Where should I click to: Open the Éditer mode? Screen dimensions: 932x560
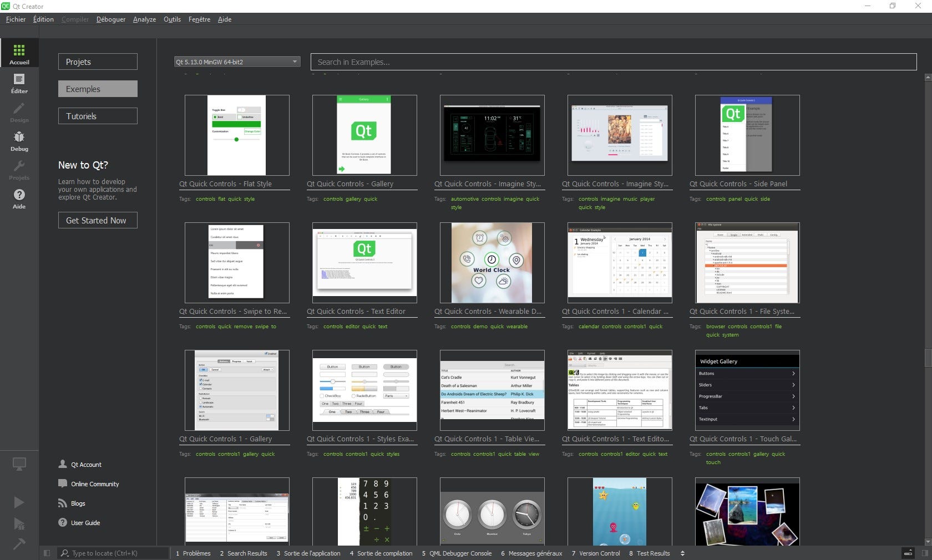pos(19,82)
